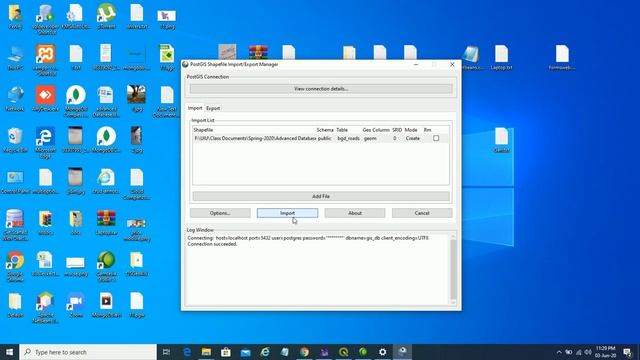Open Task View from the taskbar
Screen dimensions: 640x360
(166, 352)
